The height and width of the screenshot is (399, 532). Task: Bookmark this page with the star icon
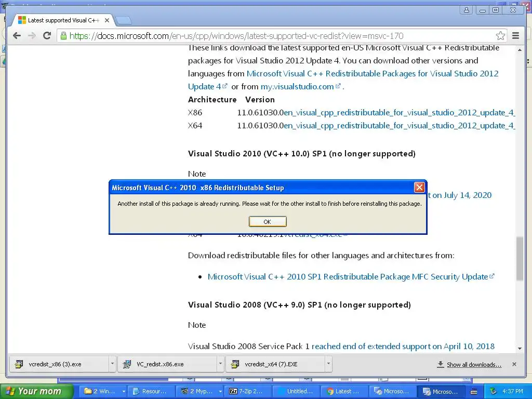point(500,36)
